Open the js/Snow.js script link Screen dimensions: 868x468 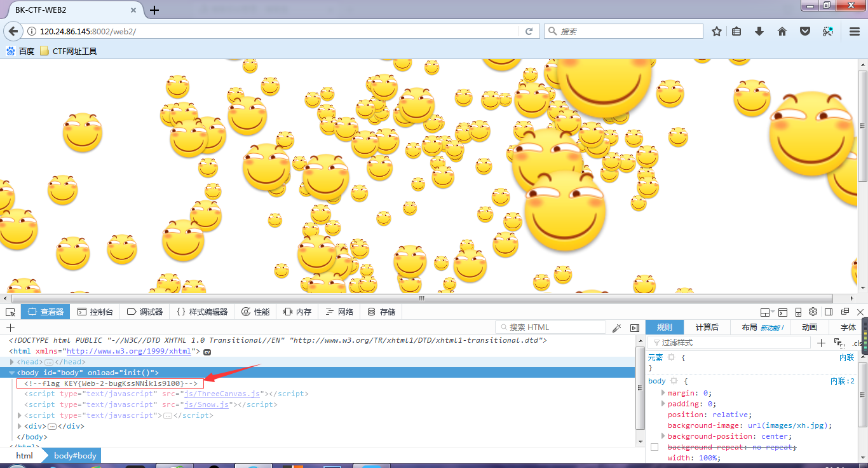tap(206, 404)
